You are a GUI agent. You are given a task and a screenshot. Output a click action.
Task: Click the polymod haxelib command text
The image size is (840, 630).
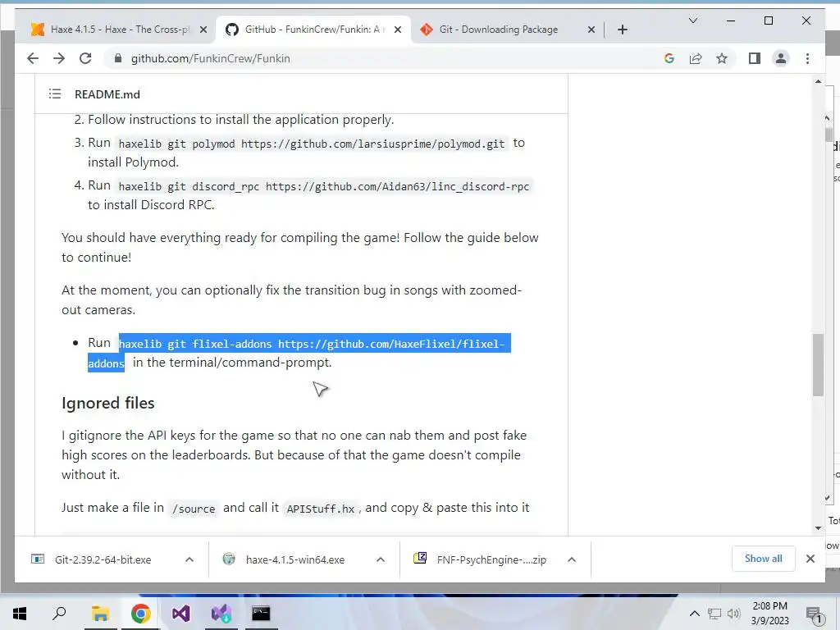311,144
